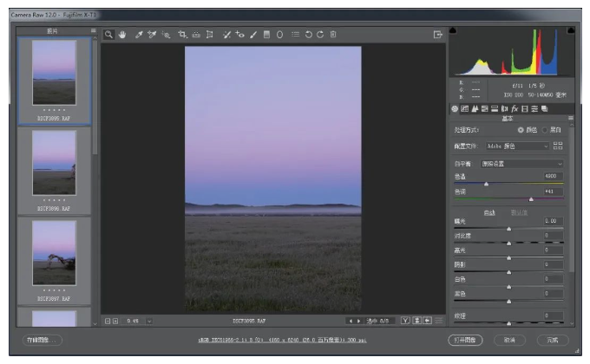Image resolution: width=590 pixels, height=364 pixels.
Task: Select the Red Eye Removal tool
Action: (x=239, y=35)
